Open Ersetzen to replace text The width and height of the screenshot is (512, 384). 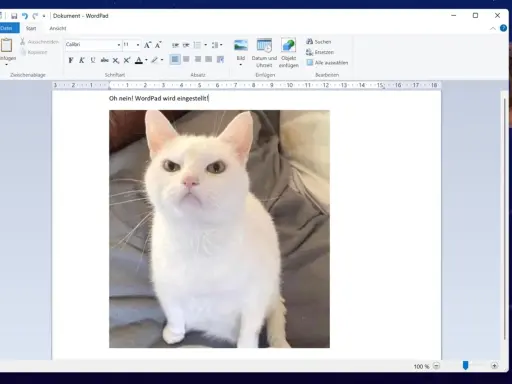(320, 52)
